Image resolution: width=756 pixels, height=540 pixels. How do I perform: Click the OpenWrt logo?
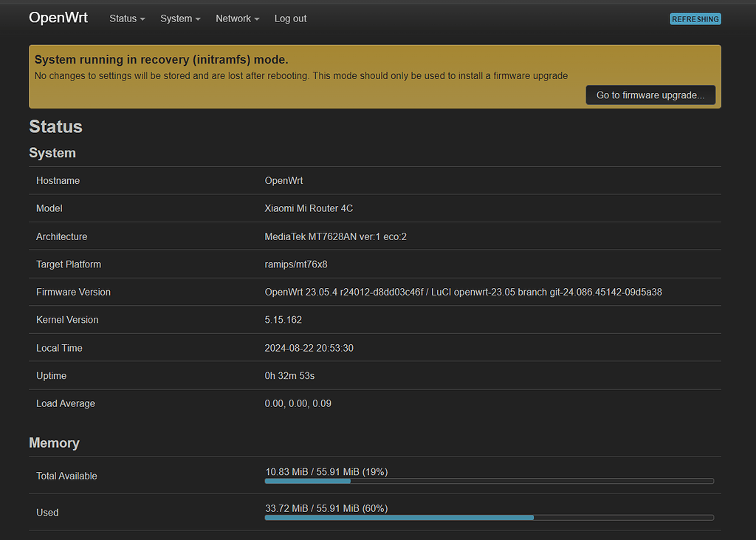click(58, 17)
